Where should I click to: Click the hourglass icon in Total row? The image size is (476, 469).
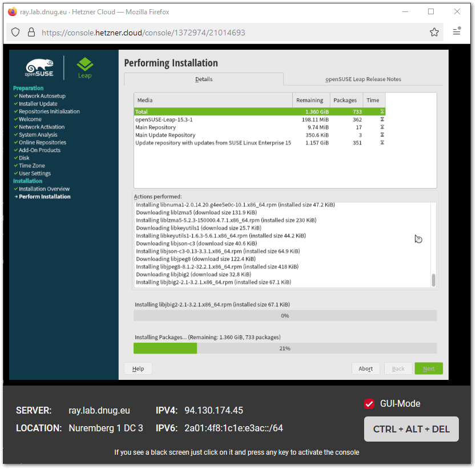pyautogui.click(x=382, y=112)
